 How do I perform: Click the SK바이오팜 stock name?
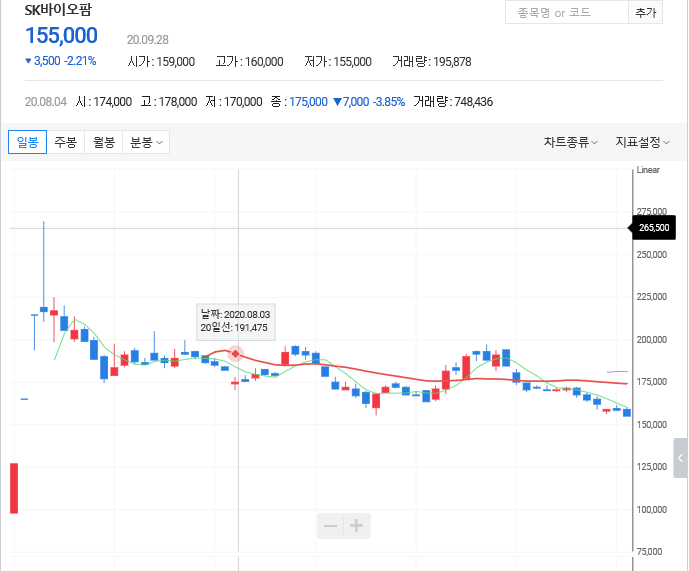(x=58, y=10)
